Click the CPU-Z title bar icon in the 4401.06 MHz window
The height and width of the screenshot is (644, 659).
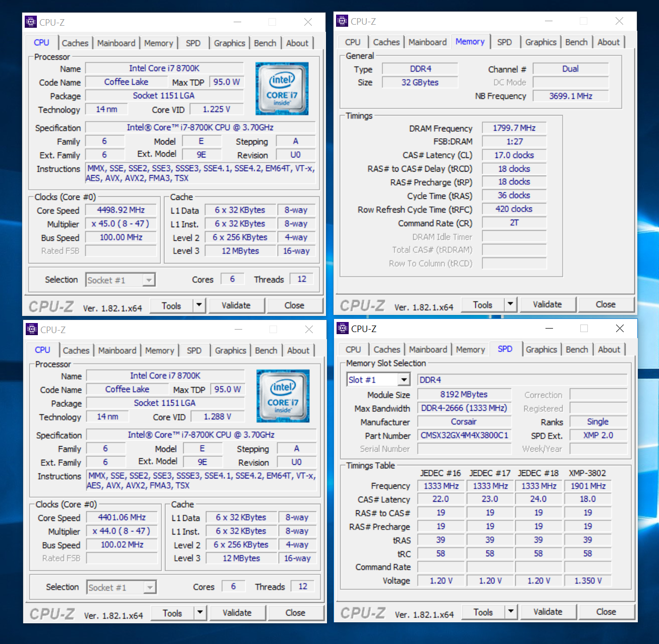click(32, 329)
